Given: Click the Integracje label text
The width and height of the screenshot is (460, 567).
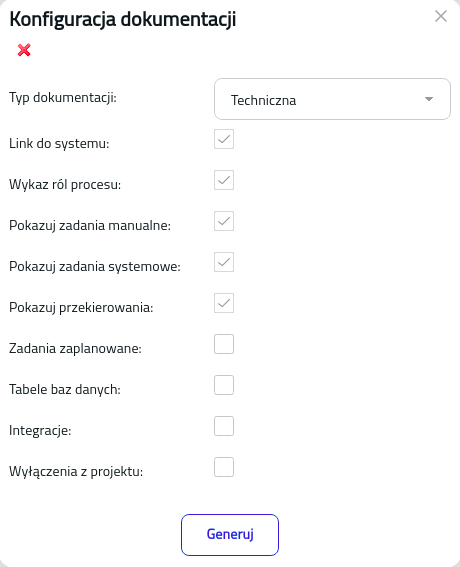Looking at the screenshot, I should (x=40, y=430).
